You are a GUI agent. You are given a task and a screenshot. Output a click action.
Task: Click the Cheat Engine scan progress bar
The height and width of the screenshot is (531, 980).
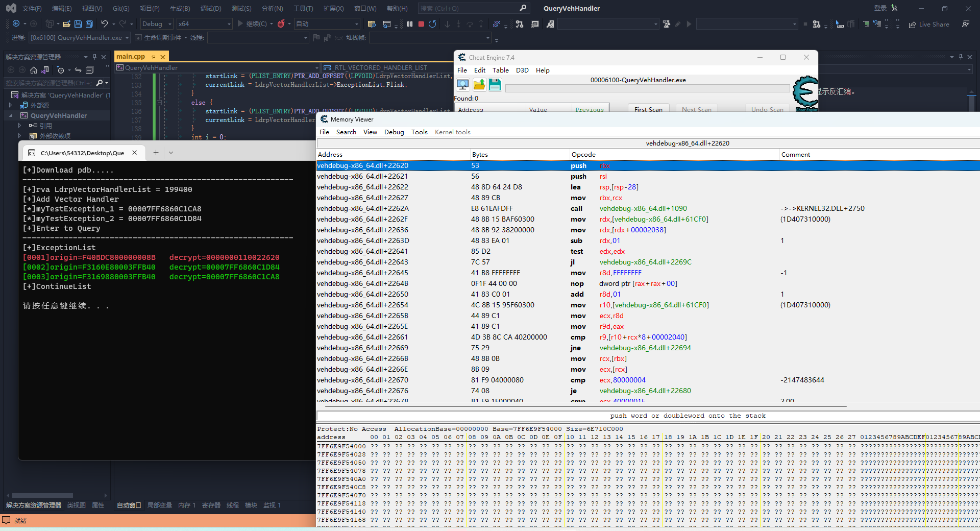coord(647,89)
